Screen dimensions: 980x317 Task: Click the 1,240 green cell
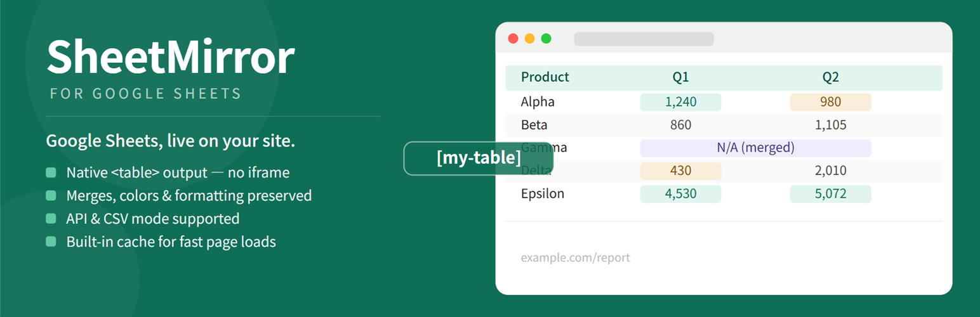(680, 102)
